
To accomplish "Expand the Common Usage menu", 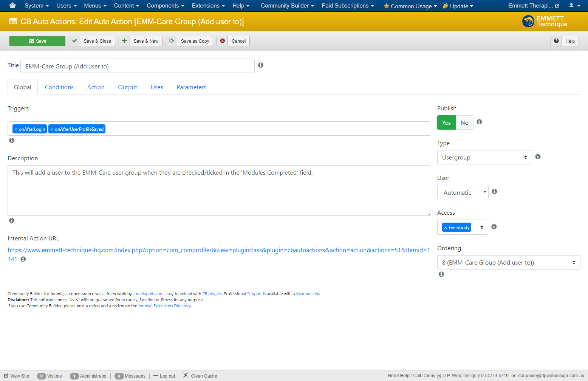I will click(410, 6).
